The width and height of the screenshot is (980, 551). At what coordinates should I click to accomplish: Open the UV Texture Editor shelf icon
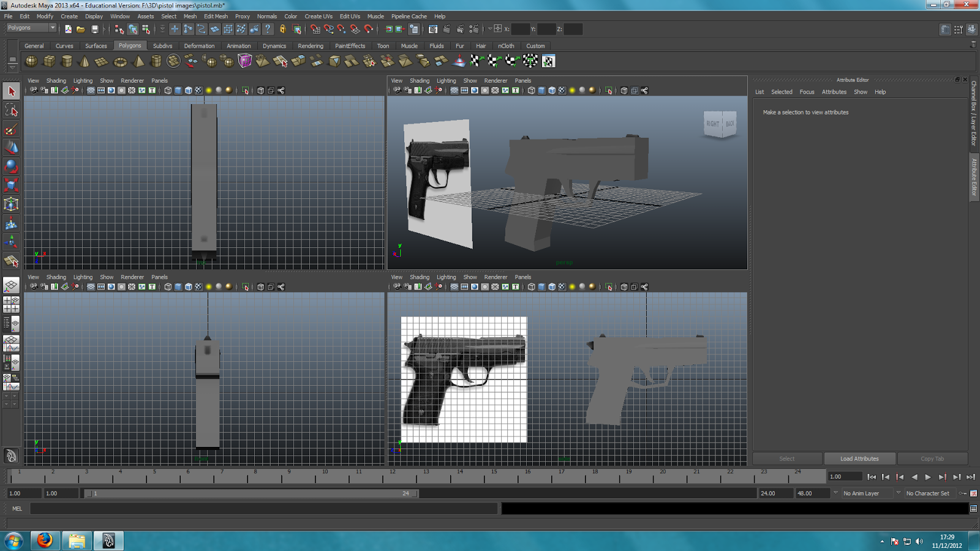pyautogui.click(x=548, y=61)
